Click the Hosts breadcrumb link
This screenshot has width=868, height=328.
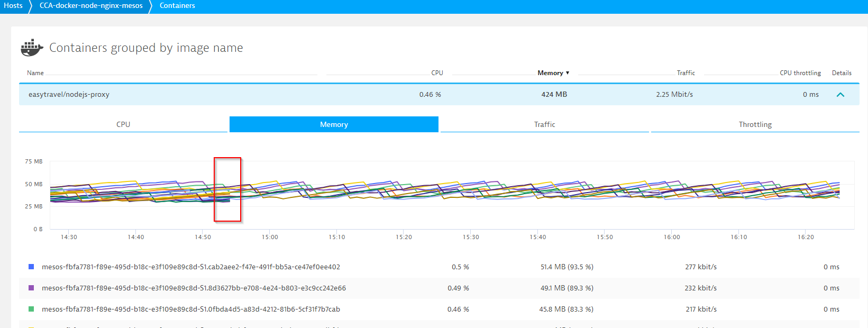(13, 6)
